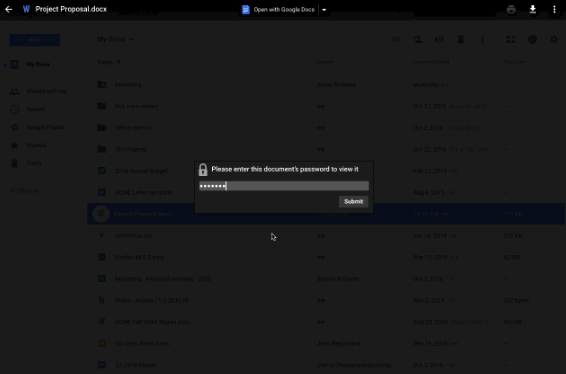Click the Q3 Sales Projections slides icon
The width and height of the screenshot is (566, 374).
click(102, 343)
